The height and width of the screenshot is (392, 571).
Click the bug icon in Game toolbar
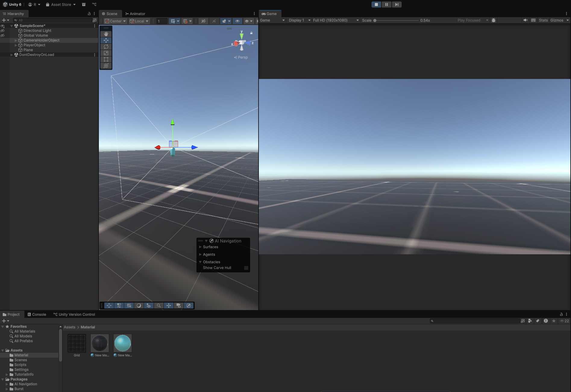coord(494,20)
